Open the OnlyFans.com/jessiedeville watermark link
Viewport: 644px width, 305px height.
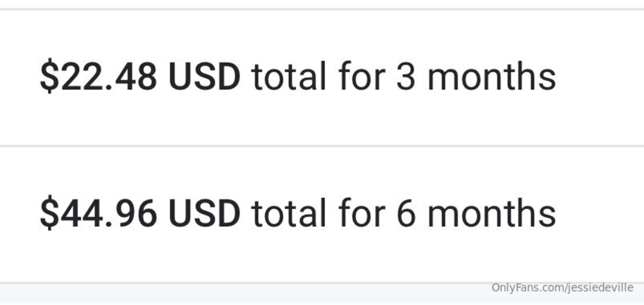coord(562,288)
